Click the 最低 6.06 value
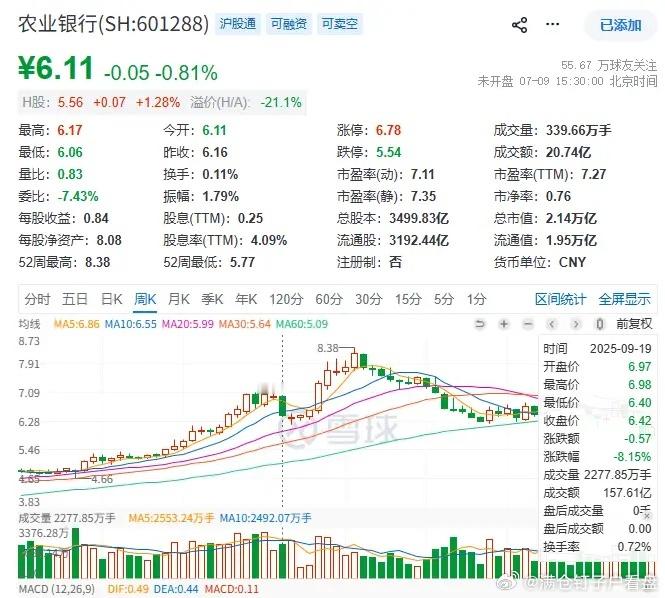 70,152
